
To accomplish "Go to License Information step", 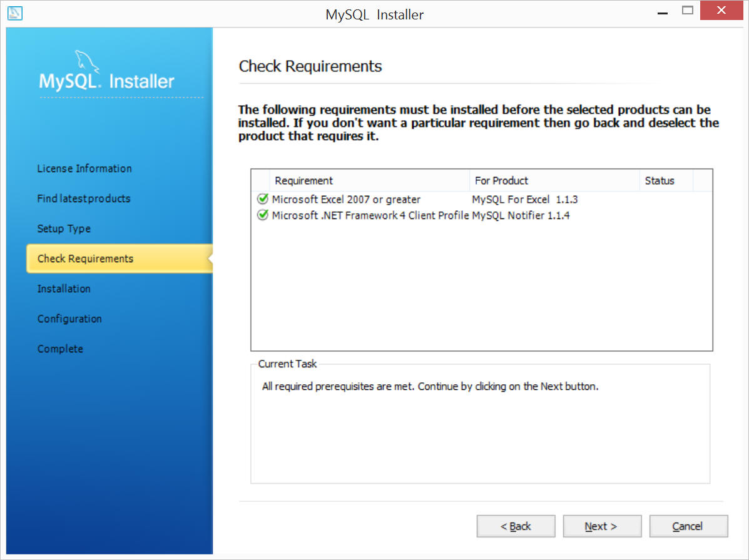I will [x=84, y=169].
